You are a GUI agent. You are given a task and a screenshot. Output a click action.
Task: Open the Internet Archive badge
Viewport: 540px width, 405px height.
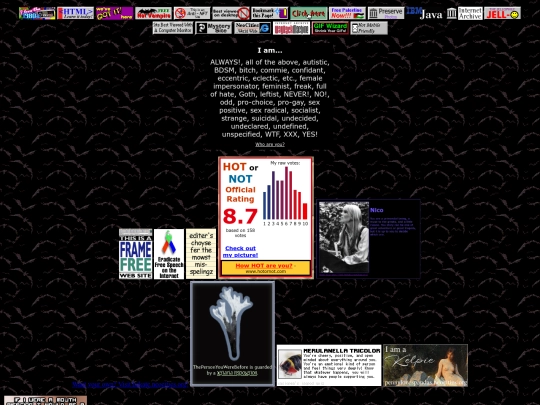click(x=465, y=13)
